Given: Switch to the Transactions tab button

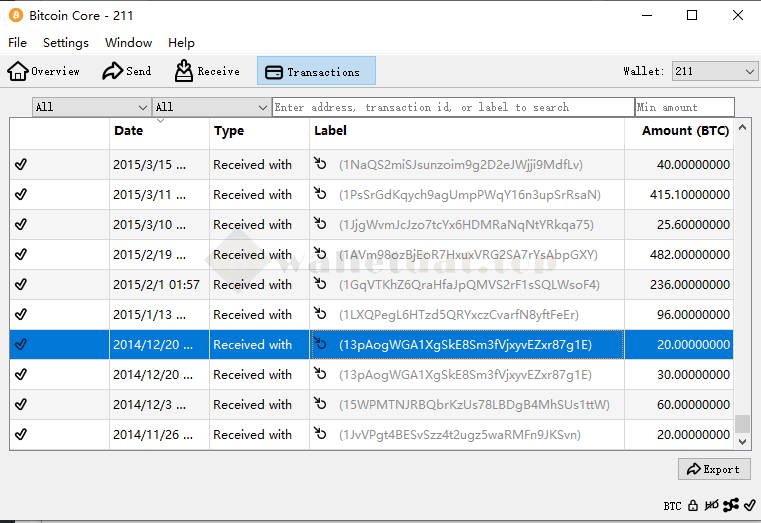Looking at the screenshot, I should pos(315,71).
